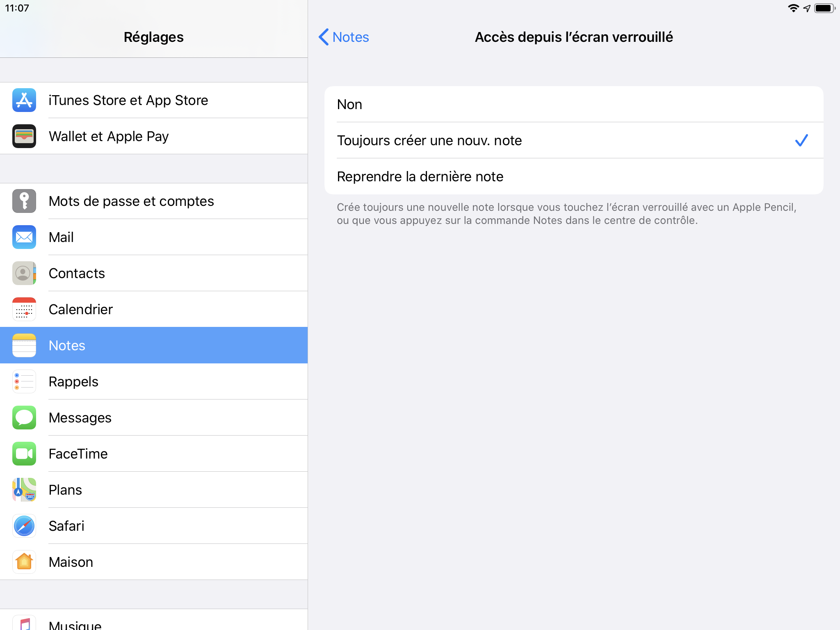This screenshot has width=840, height=630.
Task: Open the Calendrier icon
Action: click(x=24, y=309)
